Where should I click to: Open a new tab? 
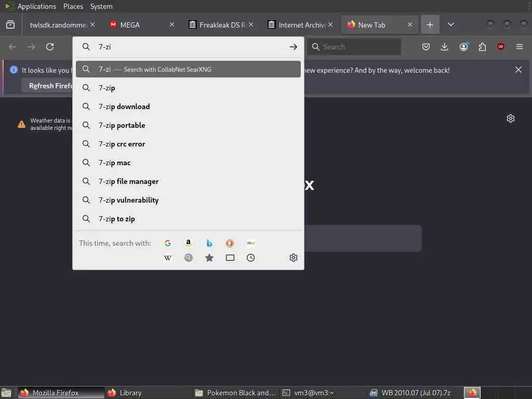(430, 25)
